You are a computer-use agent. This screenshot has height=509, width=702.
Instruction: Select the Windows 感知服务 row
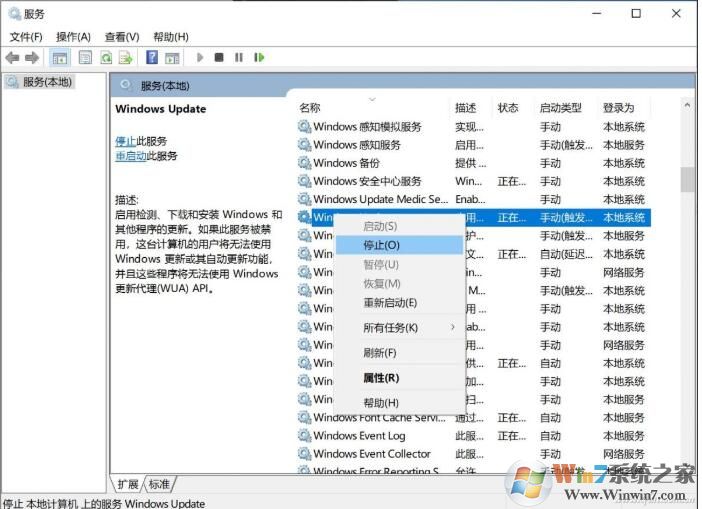(x=472, y=145)
